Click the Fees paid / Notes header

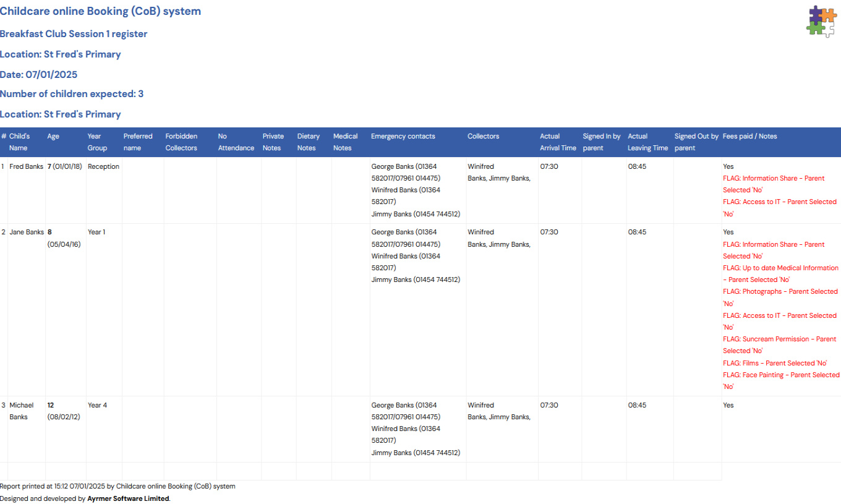[749, 137]
